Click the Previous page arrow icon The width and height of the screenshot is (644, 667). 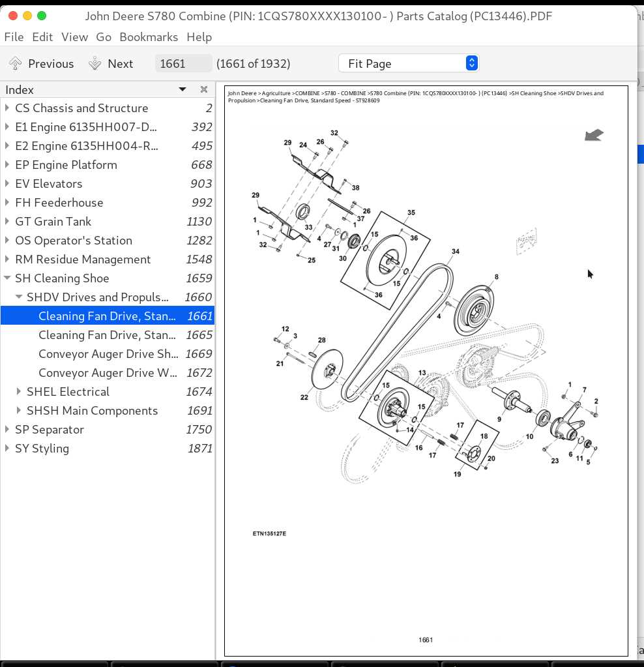15,63
